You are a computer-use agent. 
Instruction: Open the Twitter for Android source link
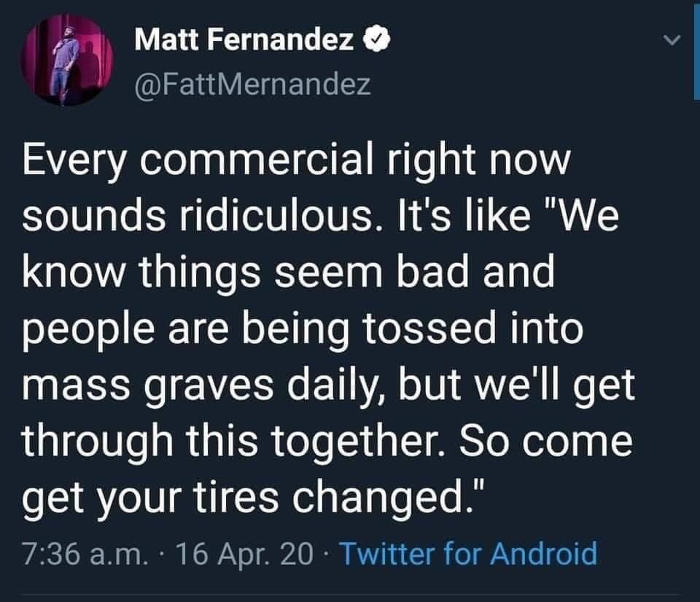[468, 553]
